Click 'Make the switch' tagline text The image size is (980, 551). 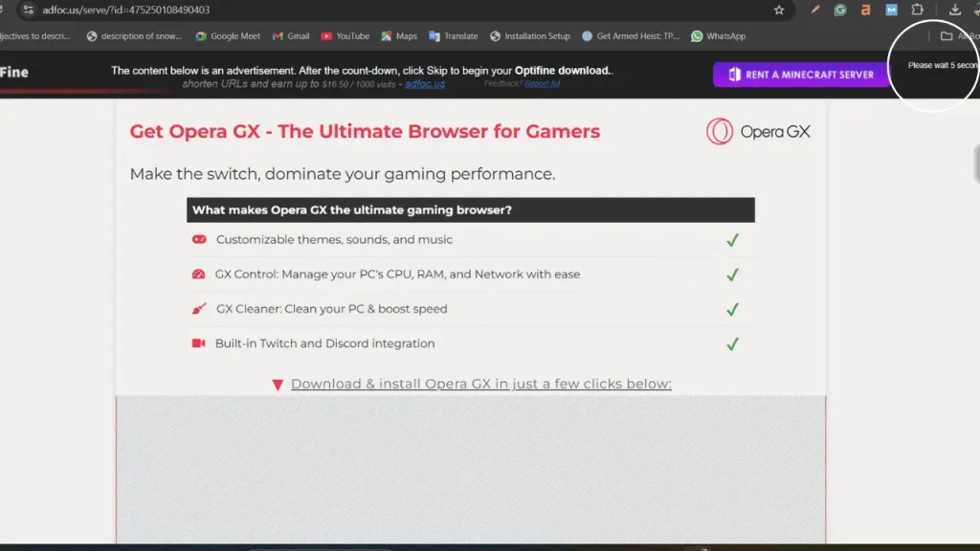(x=342, y=174)
